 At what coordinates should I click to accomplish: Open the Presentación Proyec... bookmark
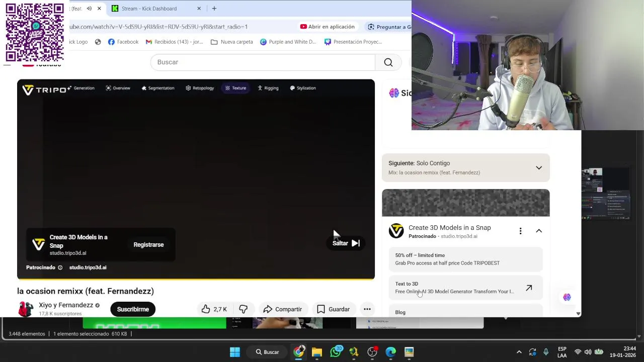point(353,42)
